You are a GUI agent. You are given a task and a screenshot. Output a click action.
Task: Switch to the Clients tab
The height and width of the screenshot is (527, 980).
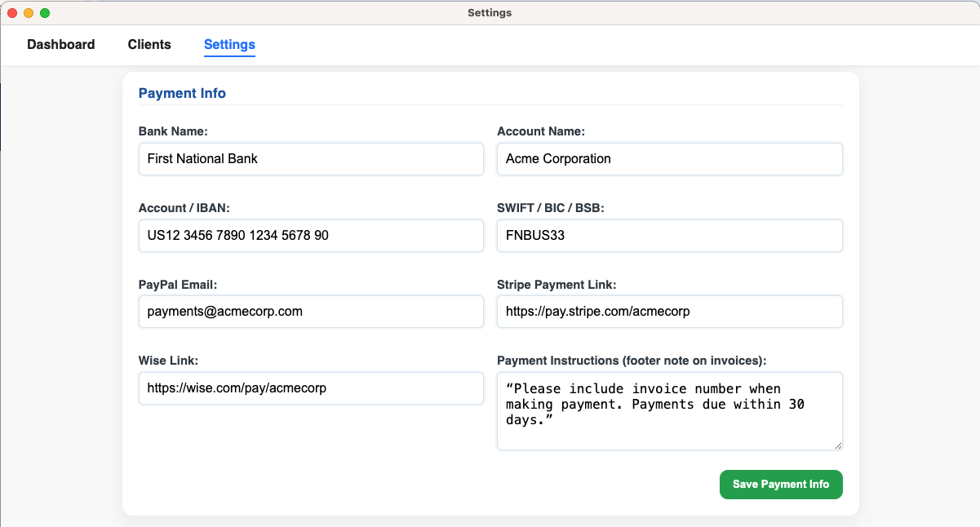[149, 45]
